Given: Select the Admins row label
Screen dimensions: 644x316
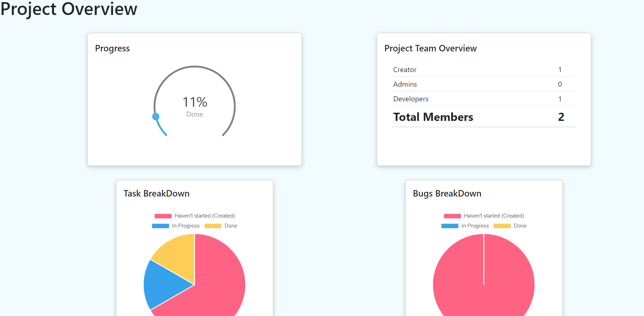Looking at the screenshot, I should pos(405,84).
